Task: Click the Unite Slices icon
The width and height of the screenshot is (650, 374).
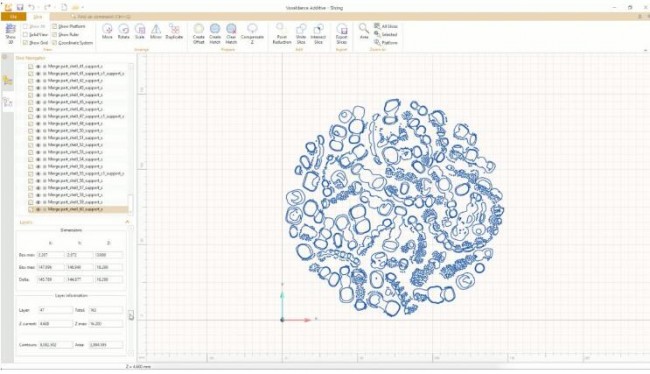Action: 301,34
